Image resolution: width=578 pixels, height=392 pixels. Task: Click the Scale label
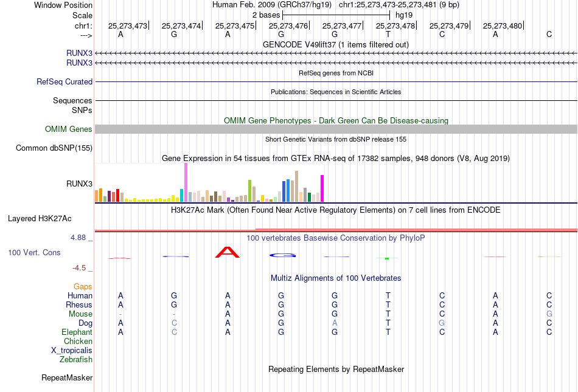pyautogui.click(x=82, y=15)
